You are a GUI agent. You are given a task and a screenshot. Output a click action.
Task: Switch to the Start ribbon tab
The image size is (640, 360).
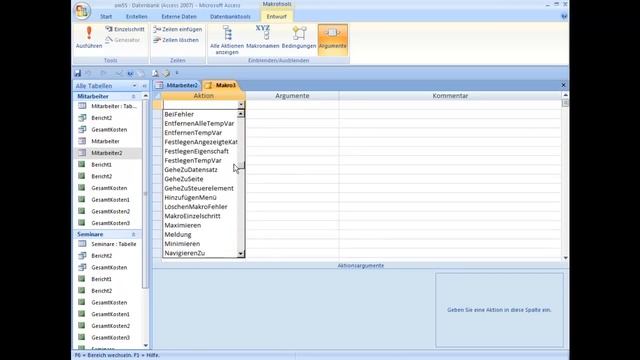tap(106, 17)
